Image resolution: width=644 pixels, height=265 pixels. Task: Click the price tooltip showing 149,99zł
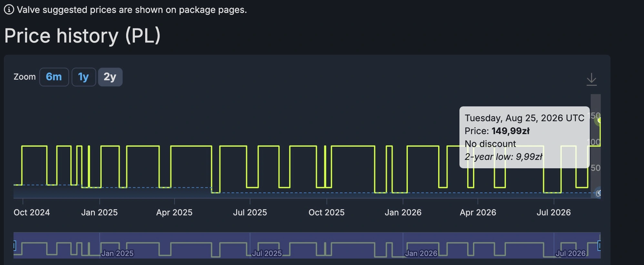click(524, 137)
